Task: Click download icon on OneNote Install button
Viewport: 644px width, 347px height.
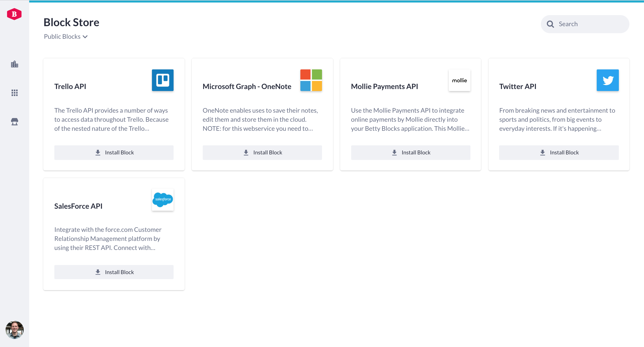Action: point(246,153)
